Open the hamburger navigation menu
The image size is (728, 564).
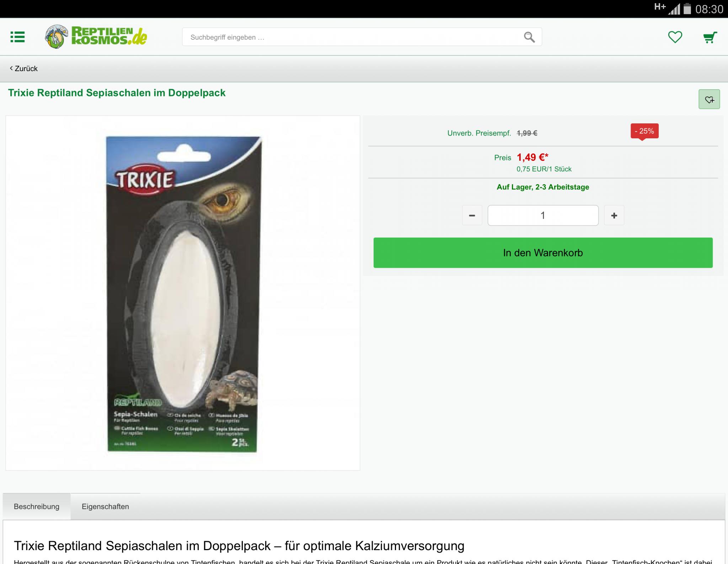[x=17, y=37]
